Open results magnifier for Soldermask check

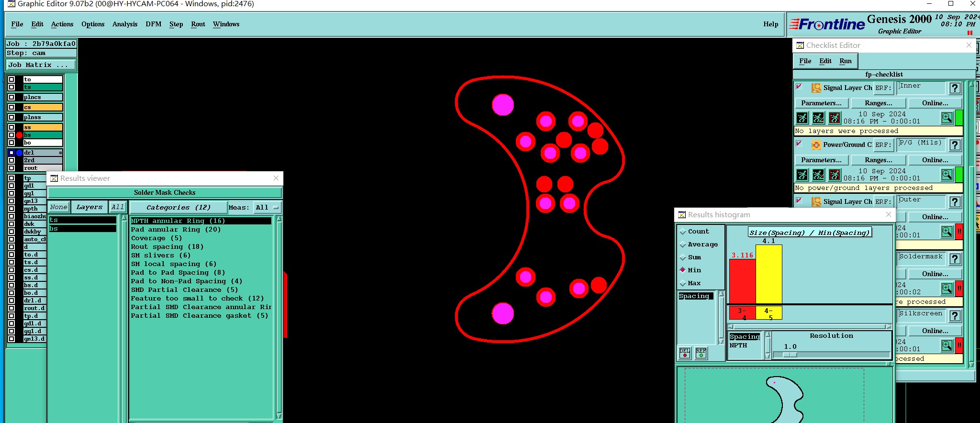[947, 289]
